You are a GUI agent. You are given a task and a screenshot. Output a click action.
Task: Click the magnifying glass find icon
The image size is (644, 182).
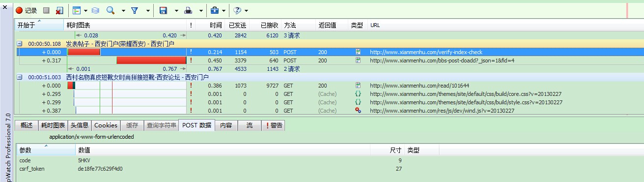click(111, 10)
